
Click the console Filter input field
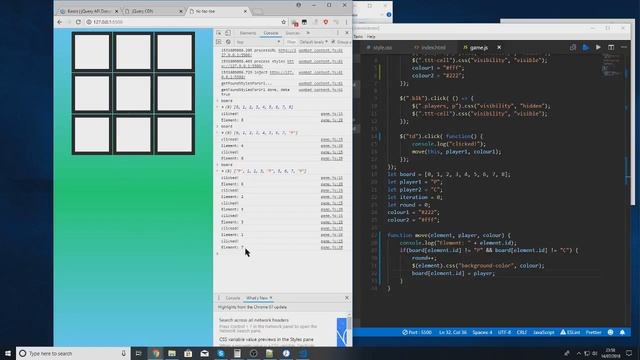pyautogui.click(x=291, y=42)
